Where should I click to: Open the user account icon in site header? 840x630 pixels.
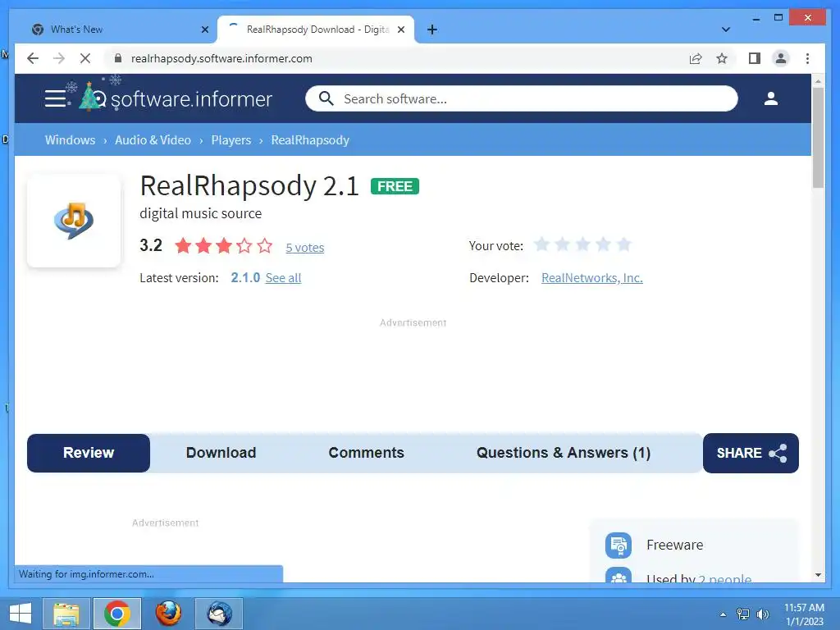click(x=771, y=98)
